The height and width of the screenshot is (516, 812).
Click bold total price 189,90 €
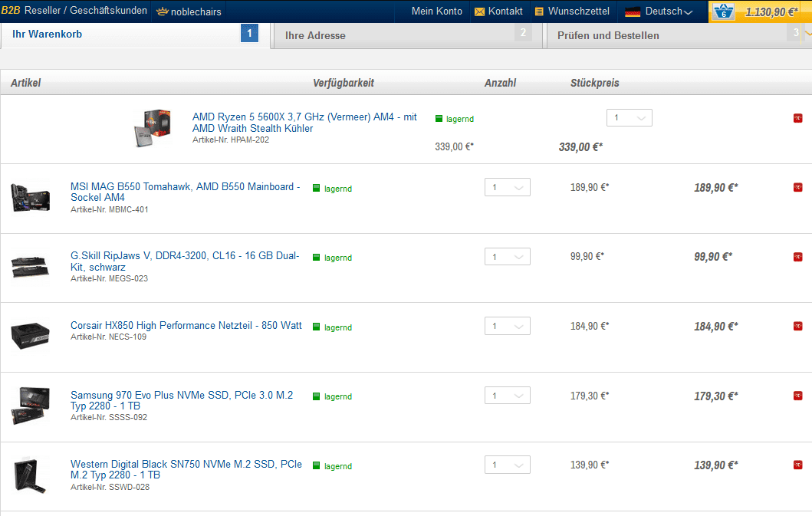pos(715,188)
